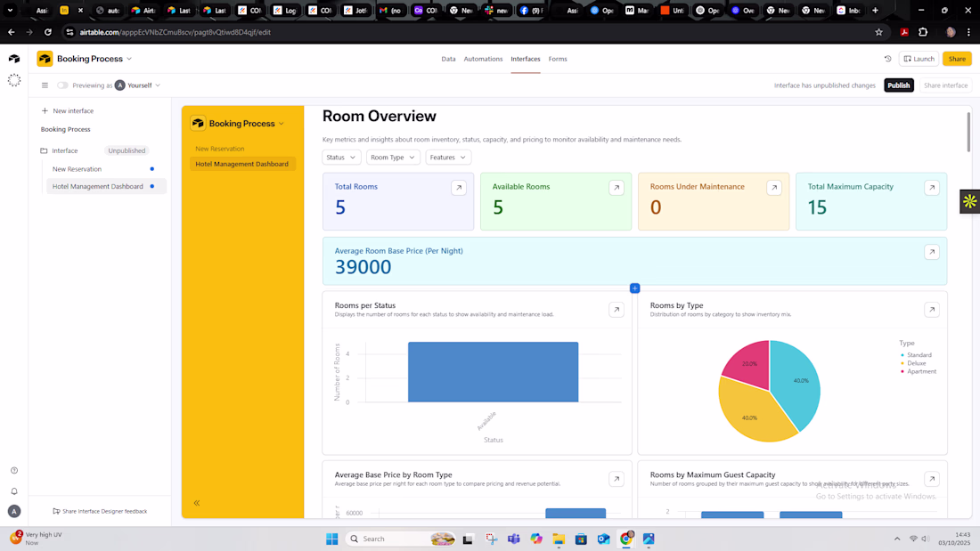This screenshot has height=551, width=980.
Task: Open the Rooms Under Maintenance expand icon
Action: 773,188
